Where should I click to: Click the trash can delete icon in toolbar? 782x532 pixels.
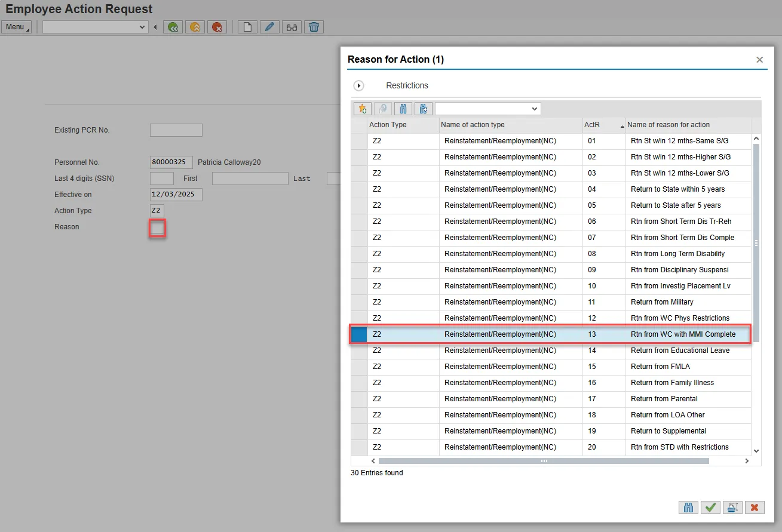coord(314,27)
